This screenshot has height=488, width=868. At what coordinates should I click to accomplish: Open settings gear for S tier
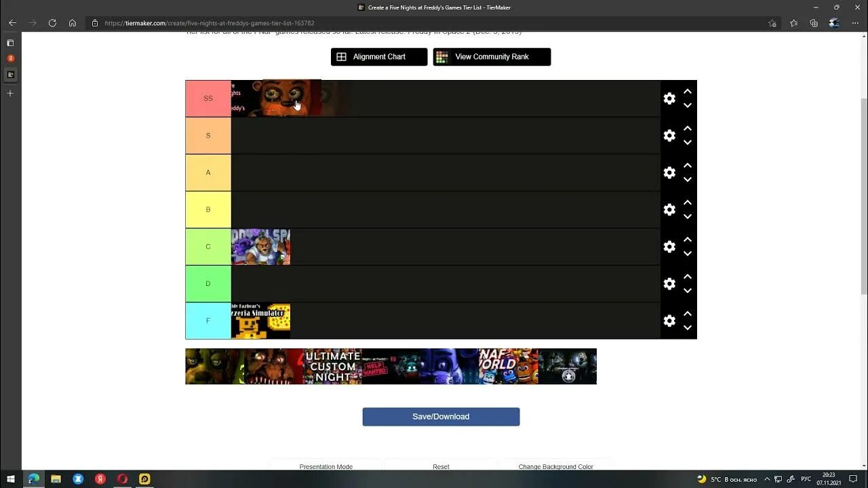(x=669, y=136)
